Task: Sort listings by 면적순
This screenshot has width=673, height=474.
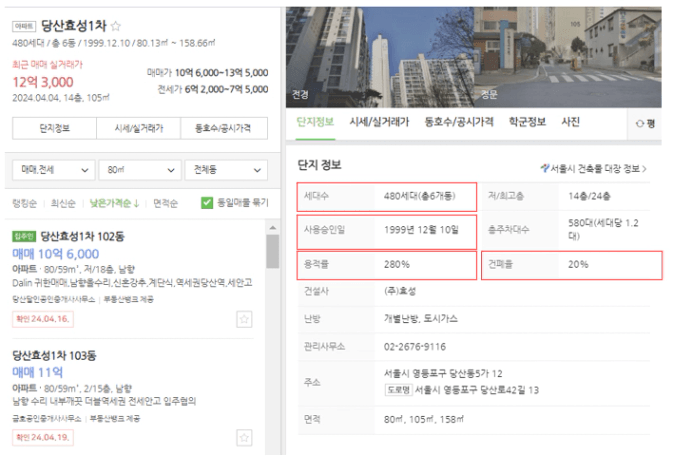Action: coord(165,203)
